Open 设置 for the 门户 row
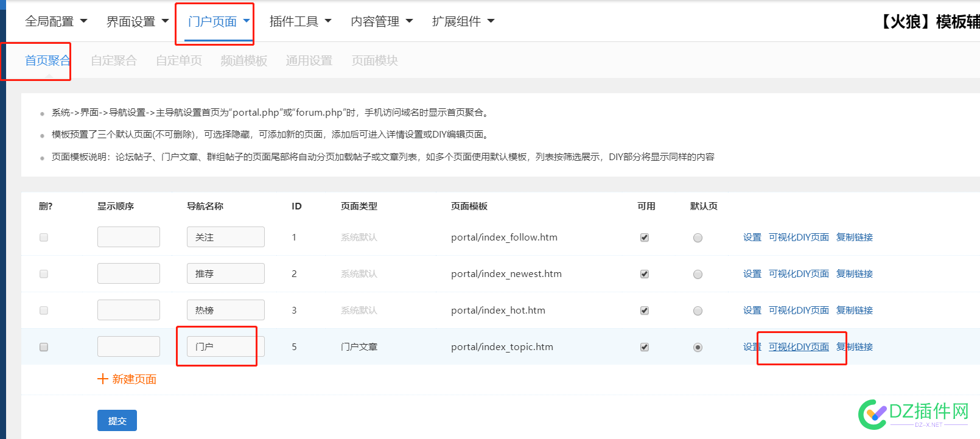The height and width of the screenshot is (439, 980). coord(752,347)
